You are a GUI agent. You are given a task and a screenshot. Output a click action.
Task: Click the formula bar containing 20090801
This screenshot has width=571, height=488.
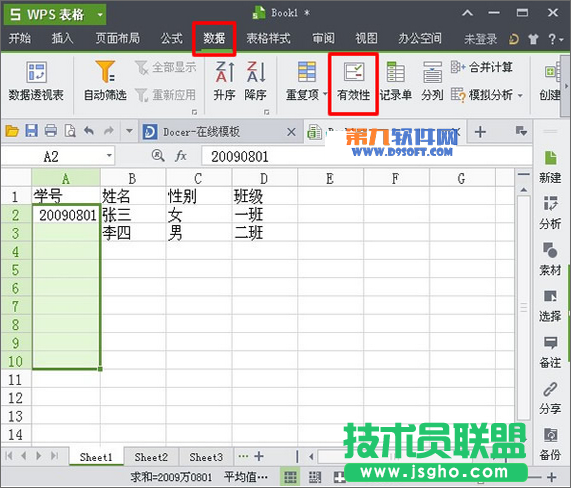click(x=366, y=157)
